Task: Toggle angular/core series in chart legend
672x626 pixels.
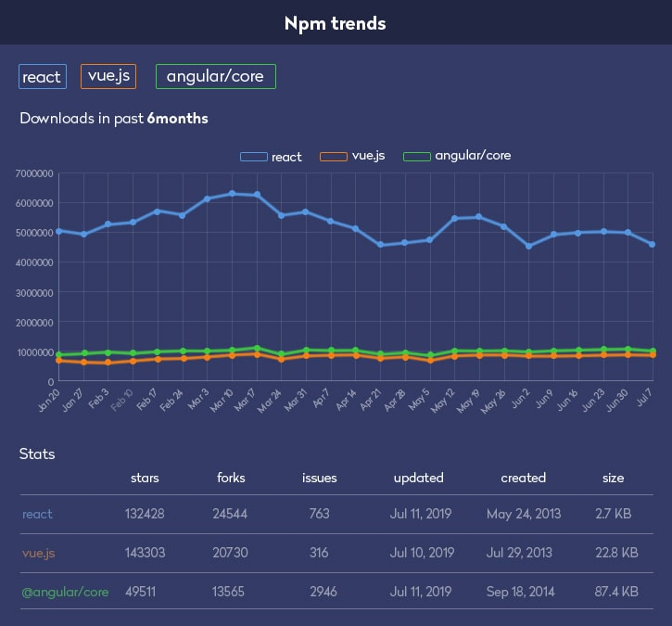Action: coord(473,156)
